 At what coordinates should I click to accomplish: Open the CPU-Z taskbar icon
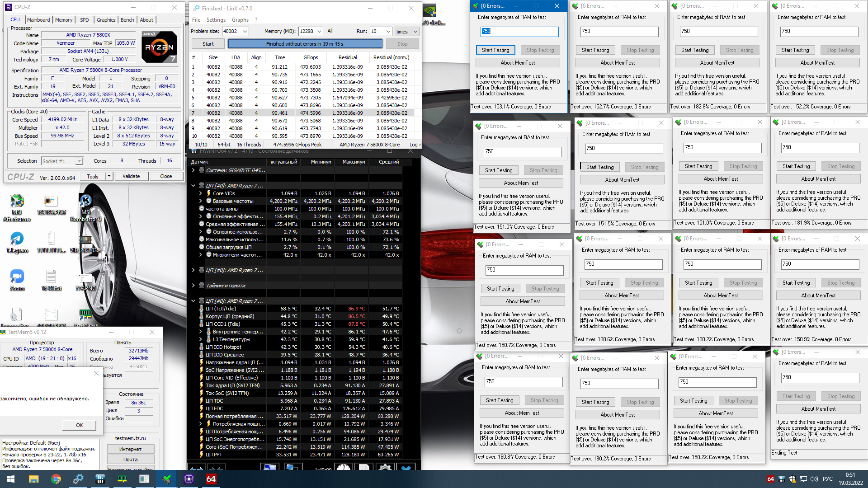point(189,479)
